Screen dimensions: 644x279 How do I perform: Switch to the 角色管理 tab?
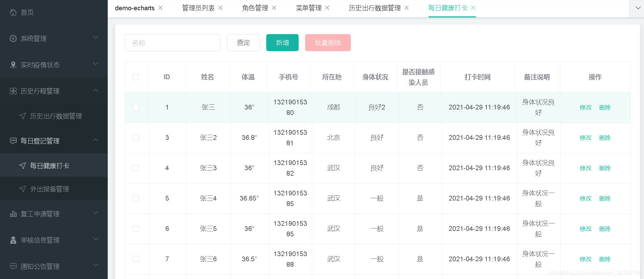coord(255,8)
